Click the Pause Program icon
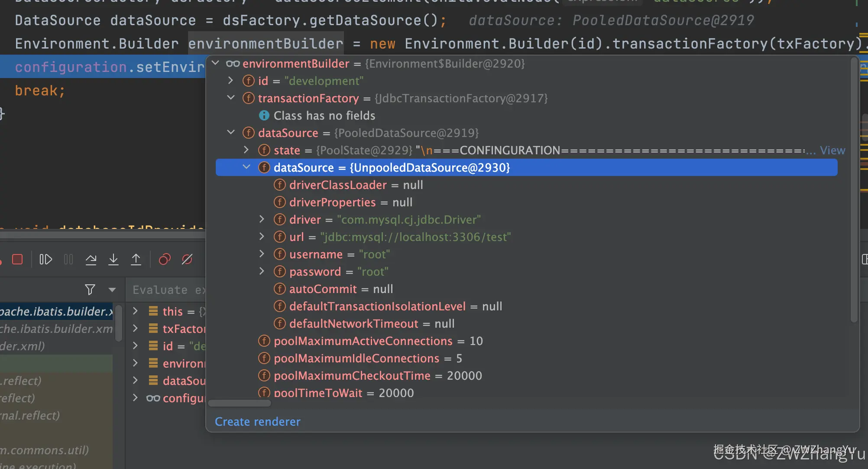The height and width of the screenshot is (469, 868). click(68, 259)
